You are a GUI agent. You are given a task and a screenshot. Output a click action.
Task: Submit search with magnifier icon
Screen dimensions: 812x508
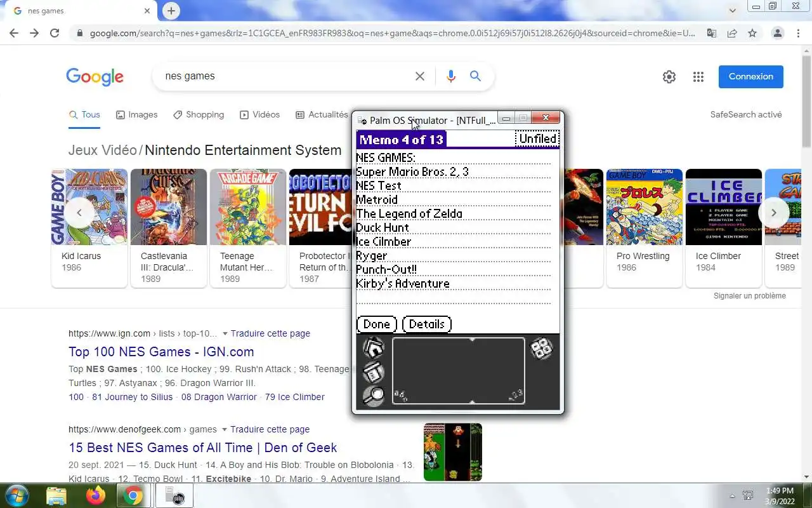475,76
